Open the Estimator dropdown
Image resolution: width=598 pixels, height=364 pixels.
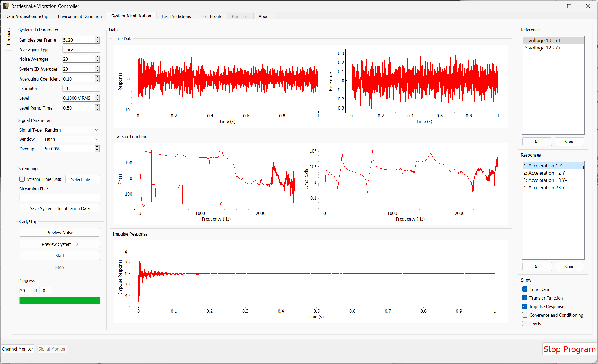81,88
